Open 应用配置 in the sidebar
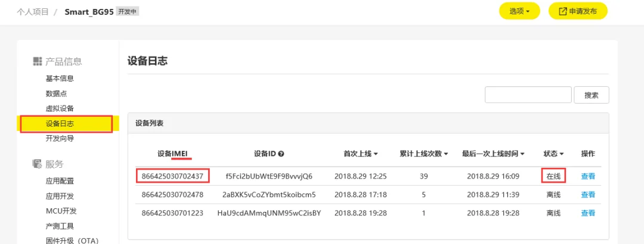Image resolution: width=644 pixels, height=244 pixels. point(60,182)
